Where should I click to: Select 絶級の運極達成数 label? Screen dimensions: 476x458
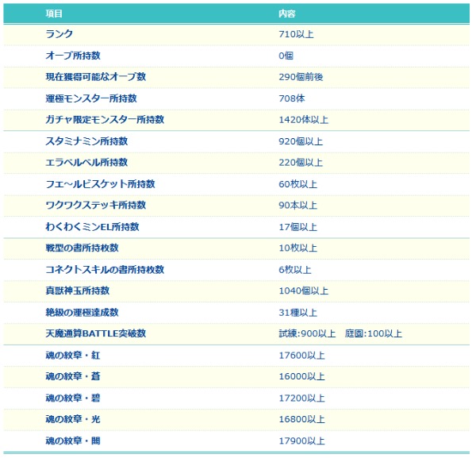coord(82,313)
